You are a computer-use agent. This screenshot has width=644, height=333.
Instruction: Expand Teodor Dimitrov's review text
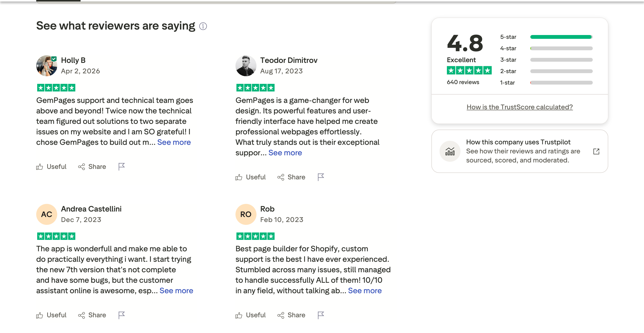click(285, 153)
